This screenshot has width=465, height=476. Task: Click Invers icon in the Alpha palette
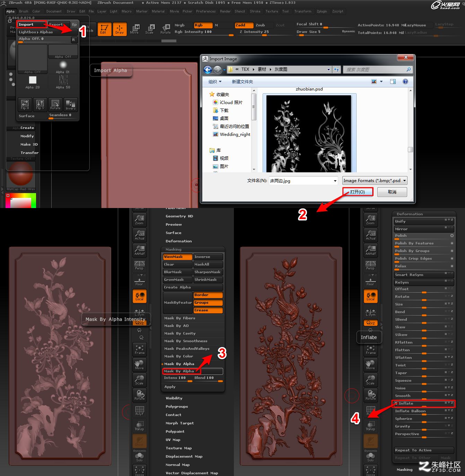[71, 104]
